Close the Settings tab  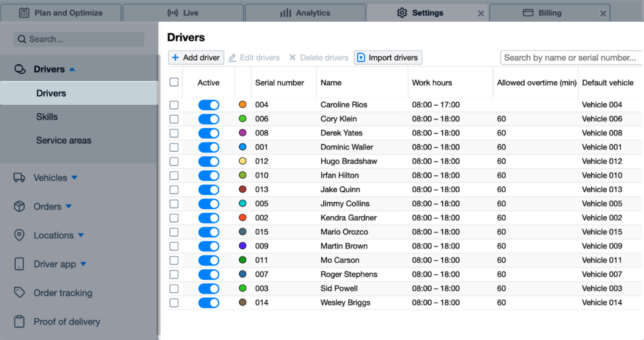pos(481,13)
